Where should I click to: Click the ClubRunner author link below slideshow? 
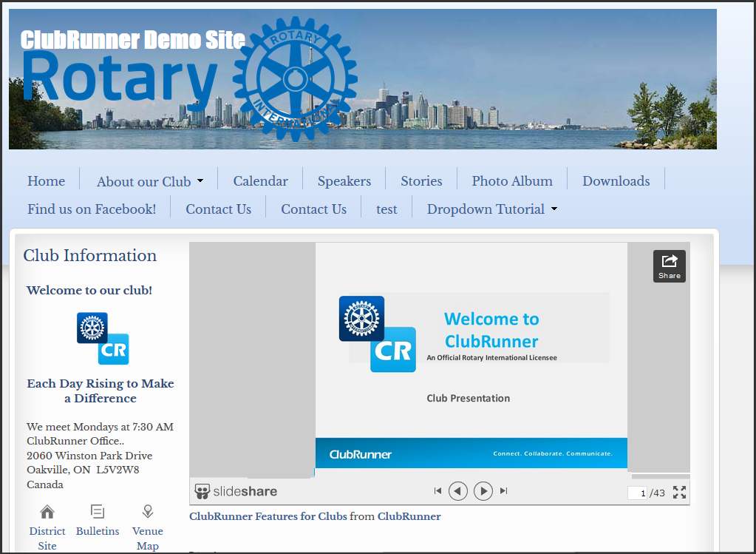pyautogui.click(x=409, y=516)
